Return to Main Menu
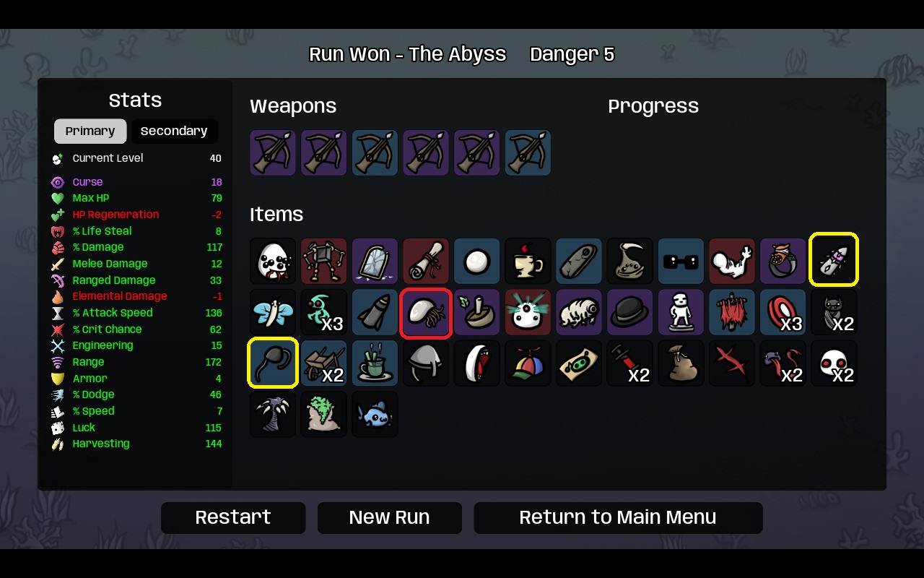Screen dimensions: 924x578 tap(618, 518)
